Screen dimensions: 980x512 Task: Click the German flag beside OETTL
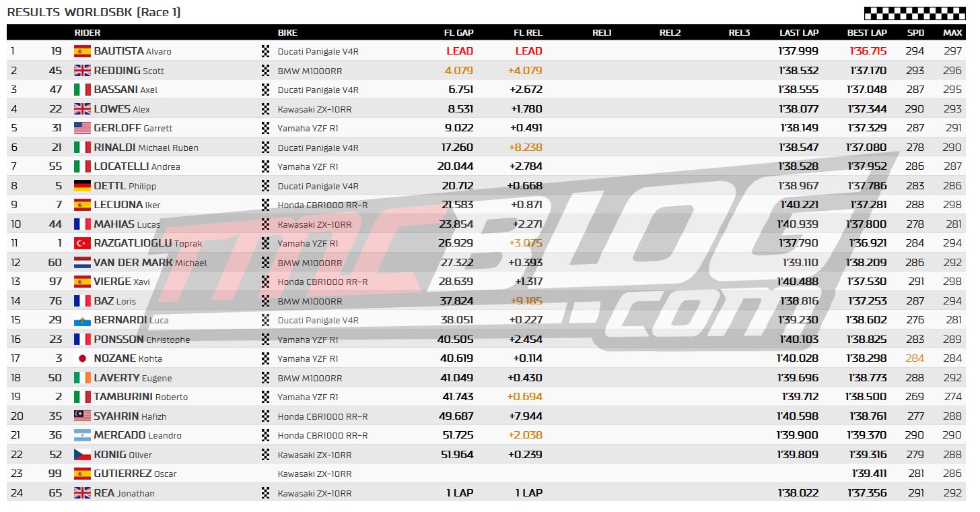click(82, 186)
